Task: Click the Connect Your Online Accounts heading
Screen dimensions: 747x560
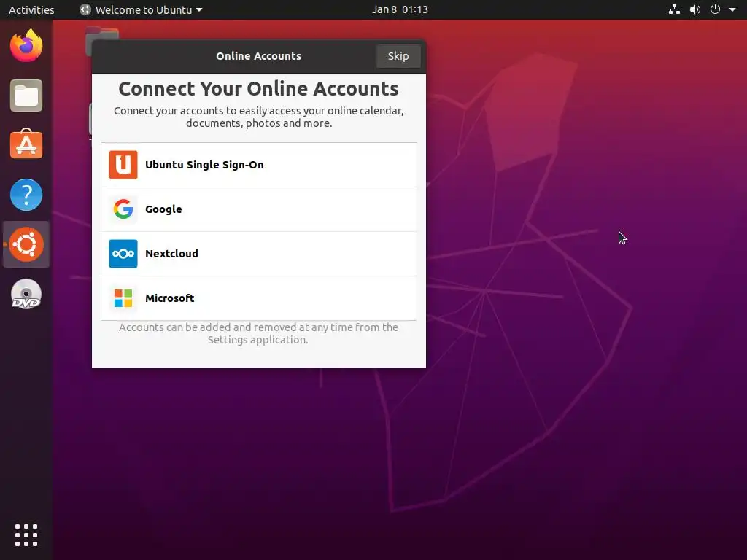Action: click(259, 88)
